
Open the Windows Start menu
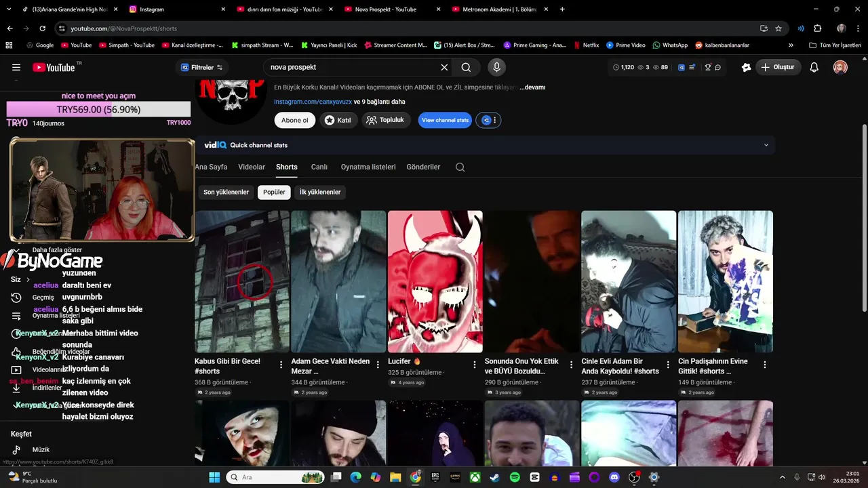pos(214,477)
